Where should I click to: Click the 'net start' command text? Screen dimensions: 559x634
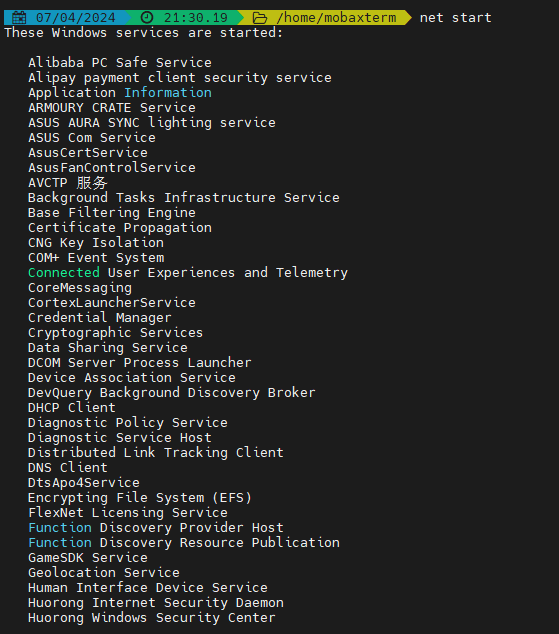(456, 18)
